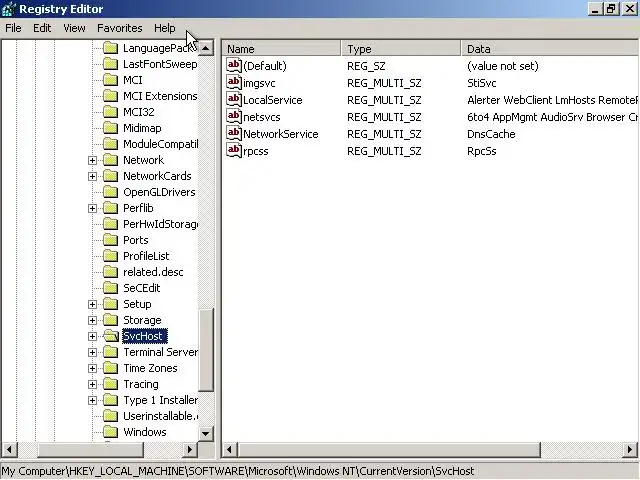The height and width of the screenshot is (480, 640).
Task: Click the Time Zones folder icon
Action: (x=111, y=368)
